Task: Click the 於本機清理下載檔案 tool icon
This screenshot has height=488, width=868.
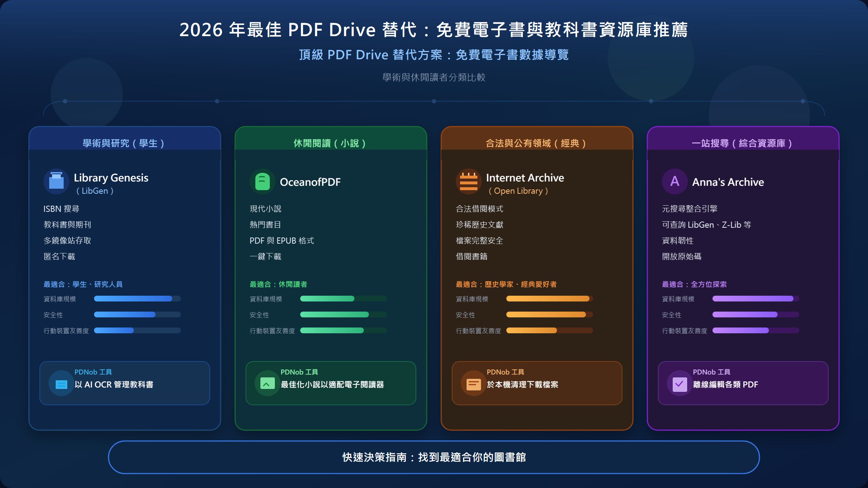Action: click(x=473, y=384)
